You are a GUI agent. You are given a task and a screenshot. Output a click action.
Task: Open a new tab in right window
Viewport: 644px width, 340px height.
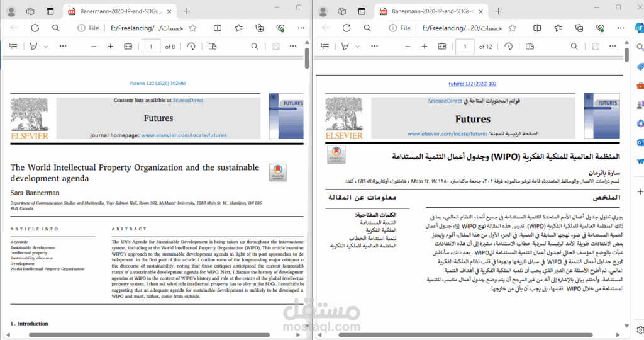(498, 11)
